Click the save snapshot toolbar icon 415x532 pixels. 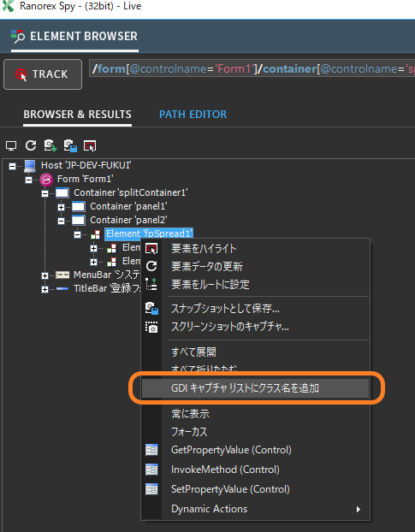click(70, 145)
